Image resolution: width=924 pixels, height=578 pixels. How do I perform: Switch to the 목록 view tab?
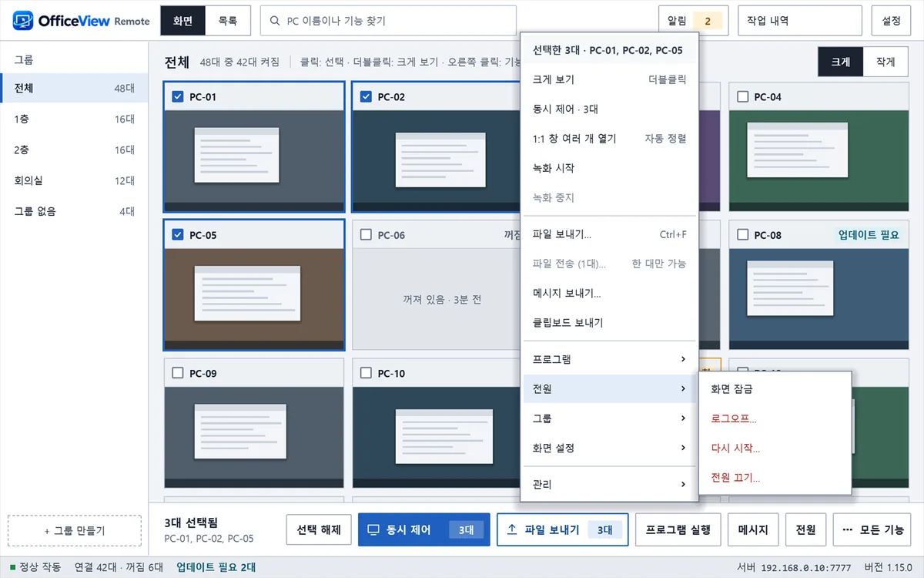[x=228, y=21]
